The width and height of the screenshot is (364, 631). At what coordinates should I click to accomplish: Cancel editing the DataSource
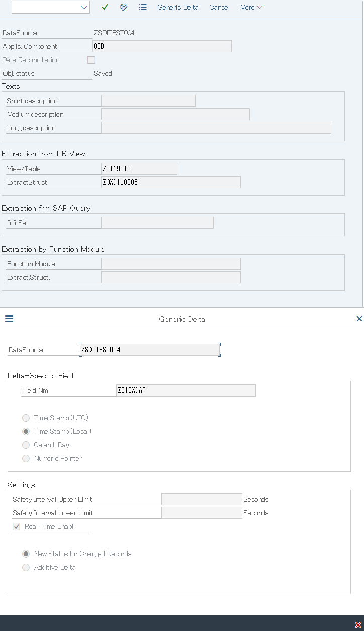tap(219, 7)
